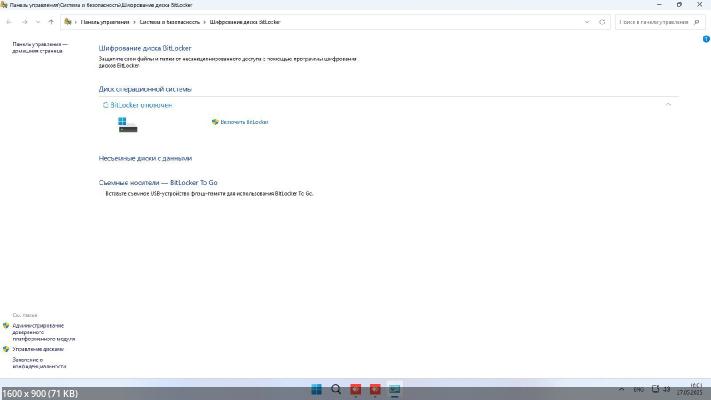Collapse the 'C: BitLocker отключен' section chevron
This screenshot has width=711, height=400.
tap(668, 105)
